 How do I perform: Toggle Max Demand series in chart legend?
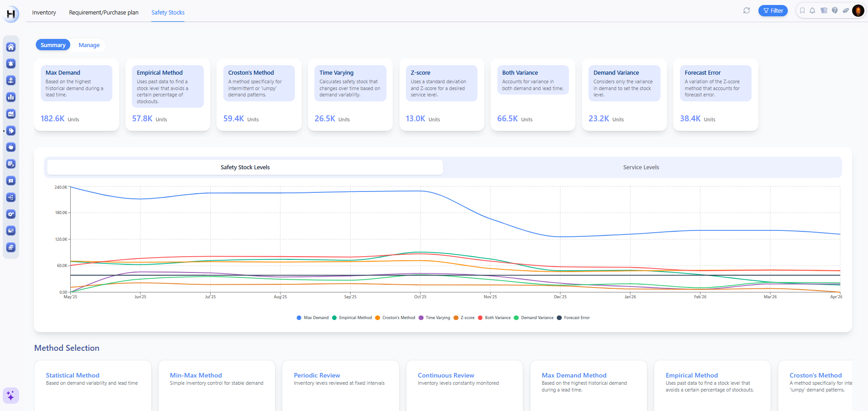coord(313,318)
